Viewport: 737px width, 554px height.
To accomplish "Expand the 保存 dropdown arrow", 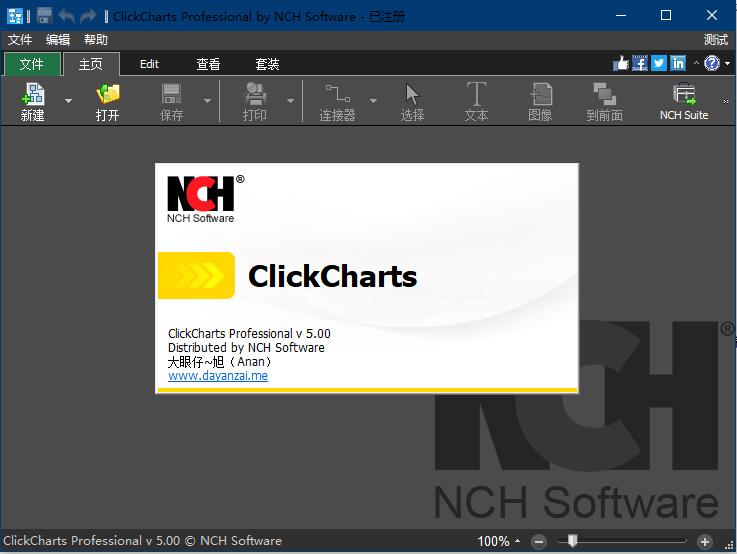I will 207,101.
